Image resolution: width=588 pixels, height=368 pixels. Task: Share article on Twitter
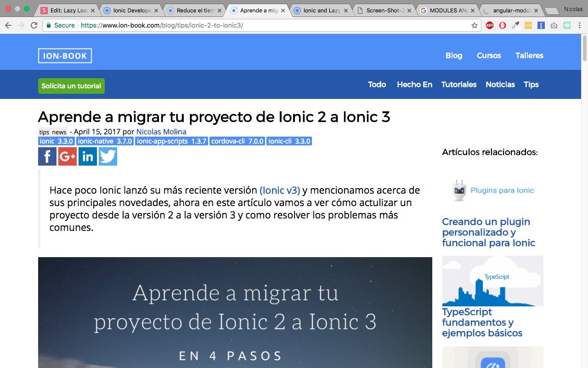coord(108,156)
